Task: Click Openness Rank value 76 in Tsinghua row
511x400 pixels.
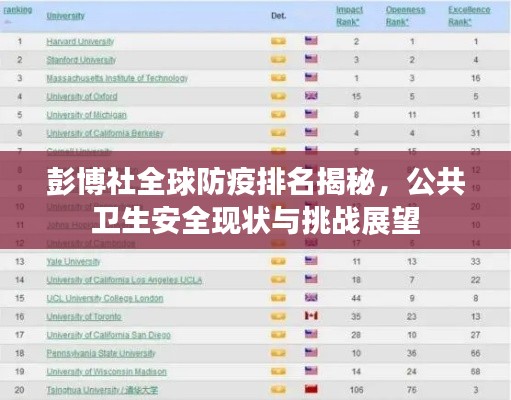Action: pos(412,390)
